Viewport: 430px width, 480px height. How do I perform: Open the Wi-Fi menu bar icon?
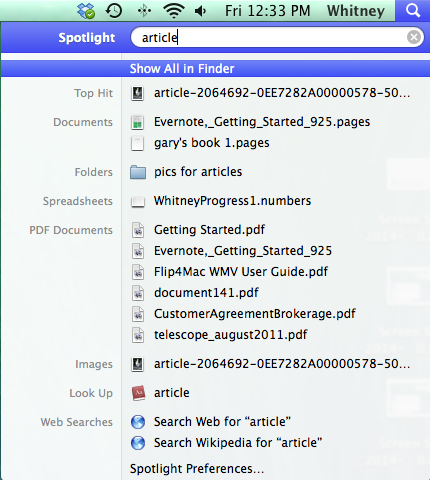(x=174, y=11)
